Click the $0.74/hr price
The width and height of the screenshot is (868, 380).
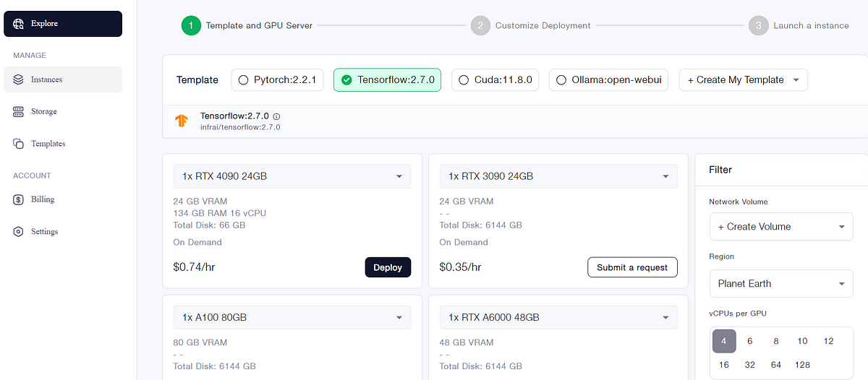tap(194, 267)
